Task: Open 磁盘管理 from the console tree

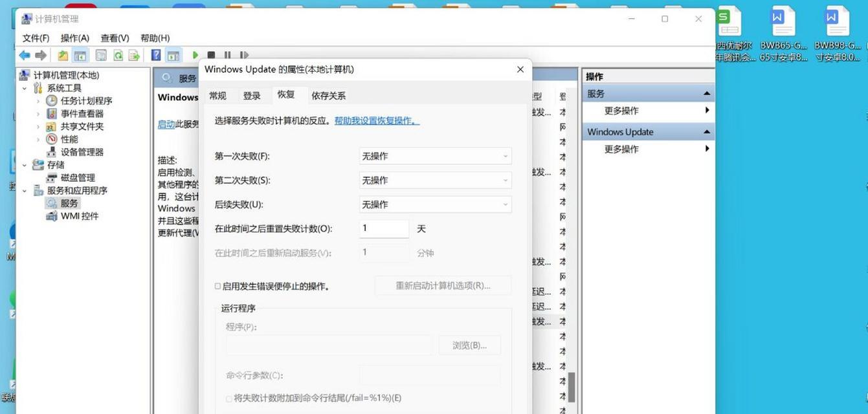Action: [78, 178]
